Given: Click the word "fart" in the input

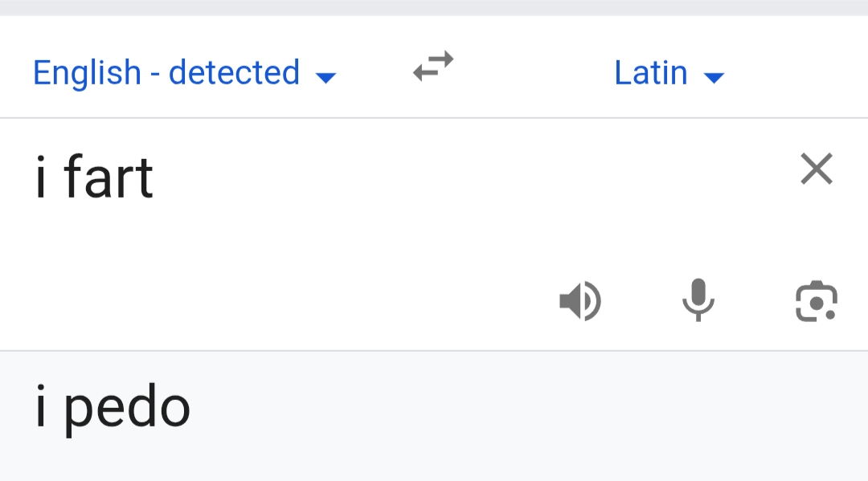Looking at the screenshot, I should click(x=108, y=178).
